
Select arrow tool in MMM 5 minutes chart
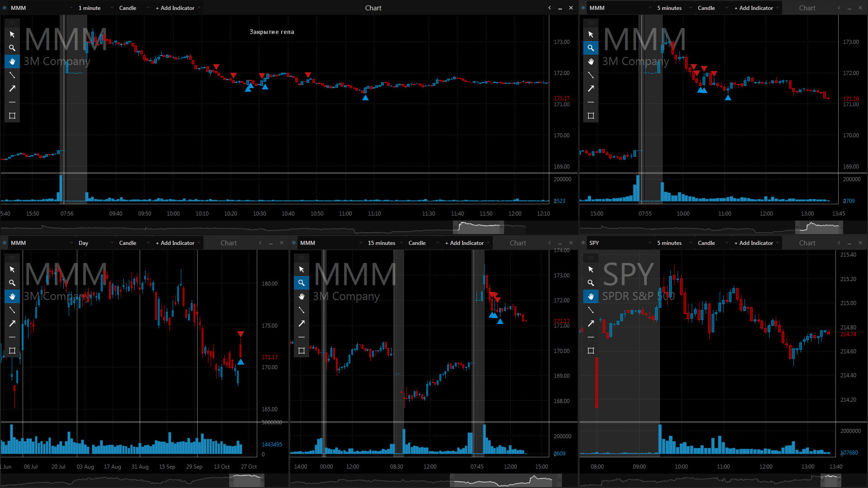click(x=591, y=89)
